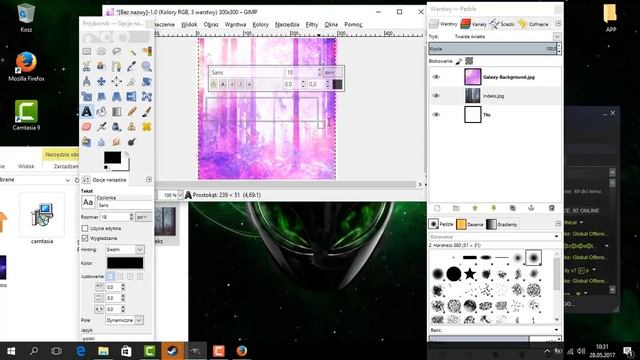Select the Rectangle Select tool in toolbox
The image size is (640, 360).
87,51
